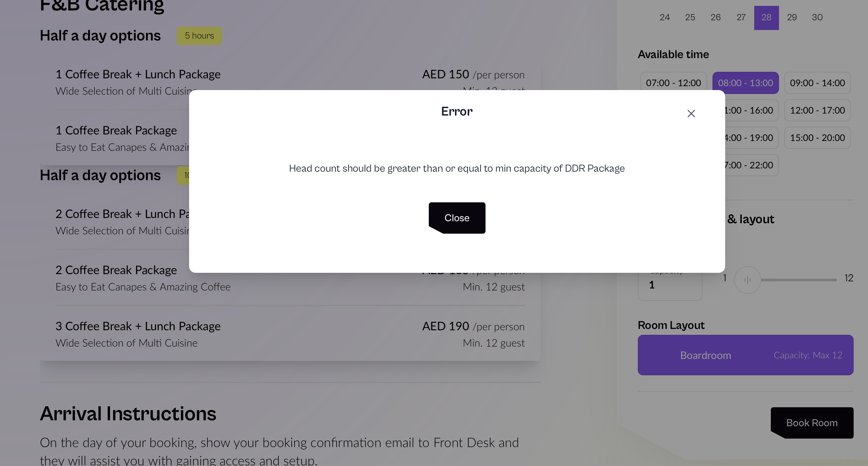Select the Boardroom room layout option

tap(745, 355)
